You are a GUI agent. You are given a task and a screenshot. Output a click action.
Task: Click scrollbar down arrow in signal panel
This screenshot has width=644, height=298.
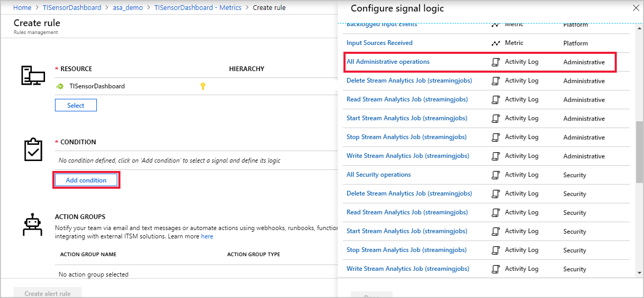pyautogui.click(x=639, y=273)
